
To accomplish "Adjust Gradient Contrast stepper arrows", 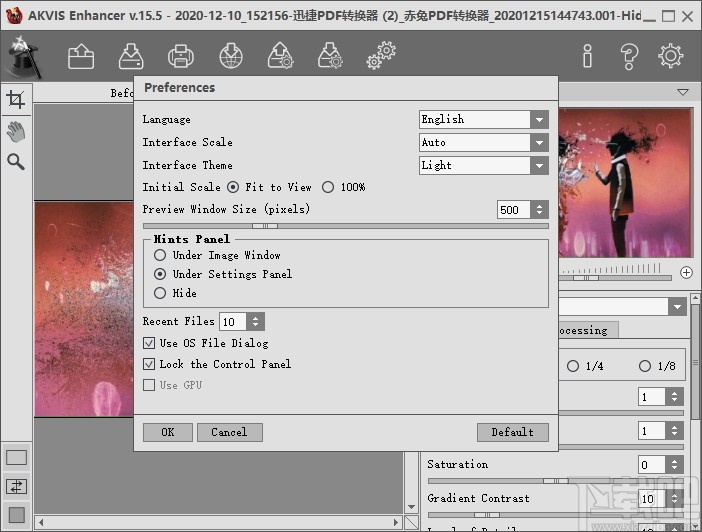I will [x=675, y=499].
